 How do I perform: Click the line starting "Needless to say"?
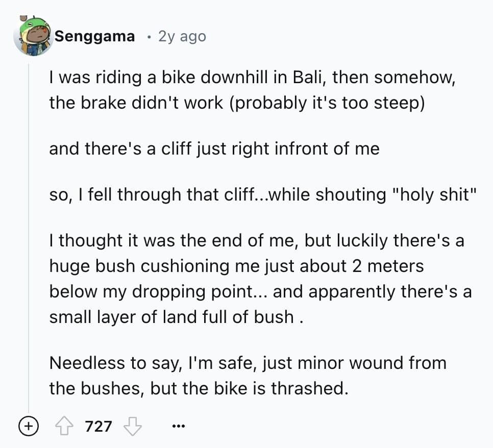pyautogui.click(x=248, y=363)
